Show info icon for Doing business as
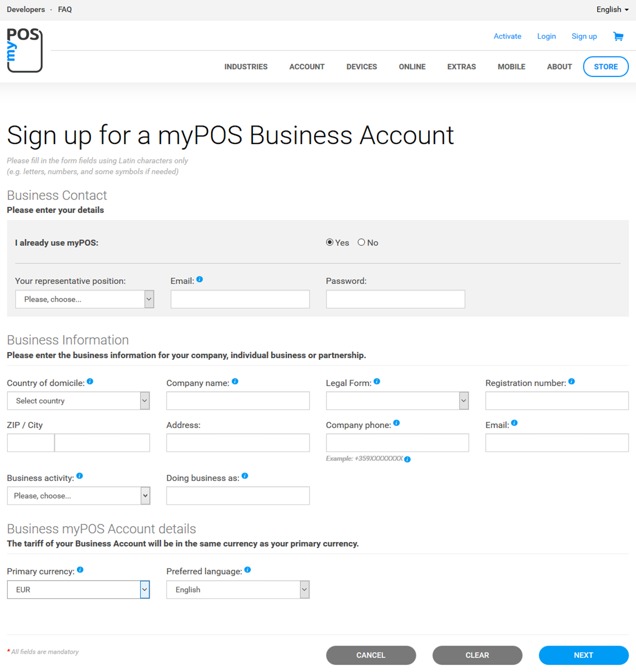 coord(245,476)
